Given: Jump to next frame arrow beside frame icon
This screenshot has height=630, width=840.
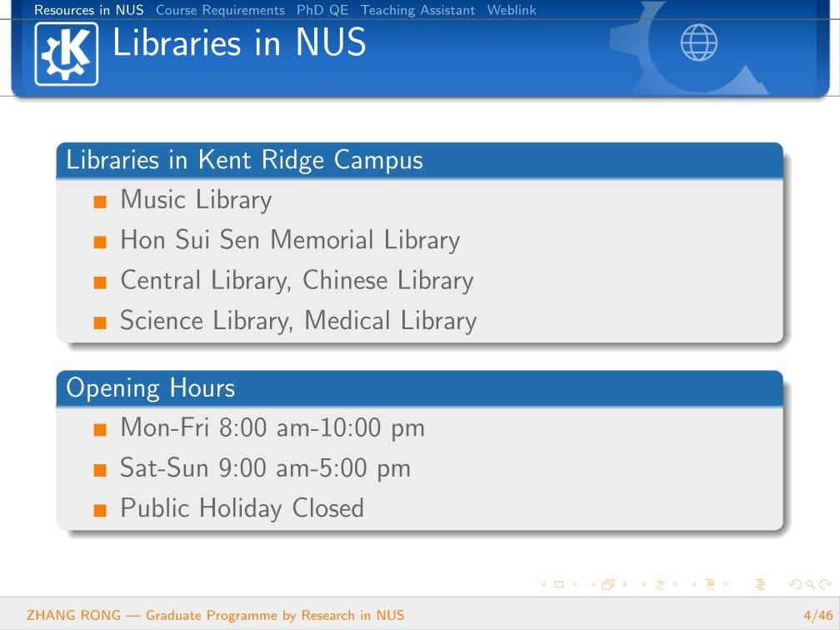Looking at the screenshot, I should click(625, 584).
